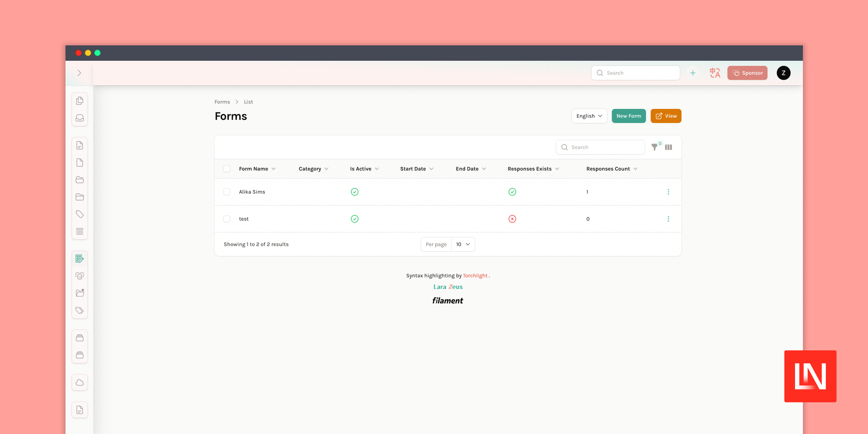Expand the per page results dropdown

point(463,244)
